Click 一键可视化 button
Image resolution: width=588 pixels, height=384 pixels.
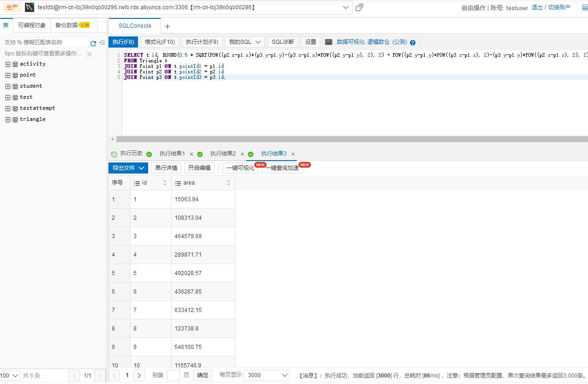pyautogui.click(x=240, y=168)
